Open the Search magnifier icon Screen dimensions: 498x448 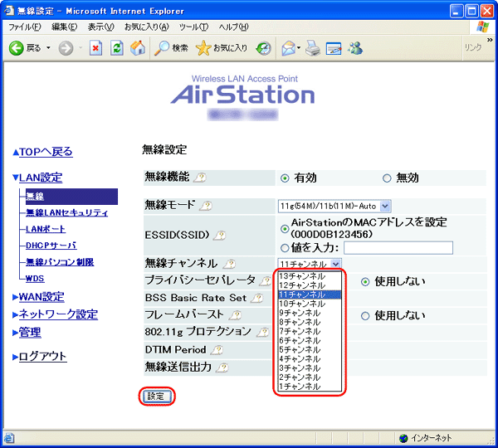[161, 48]
